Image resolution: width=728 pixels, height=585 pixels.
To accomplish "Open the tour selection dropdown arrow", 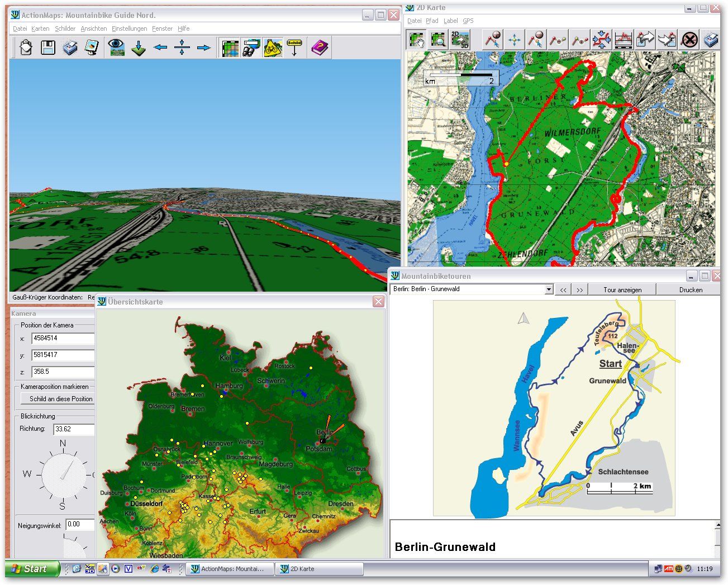I will click(549, 289).
